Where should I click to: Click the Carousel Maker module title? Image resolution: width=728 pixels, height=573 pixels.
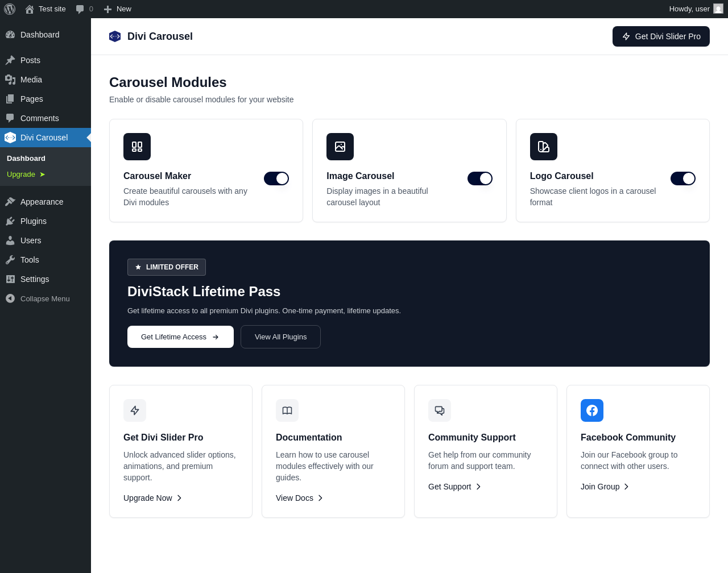[157, 176]
